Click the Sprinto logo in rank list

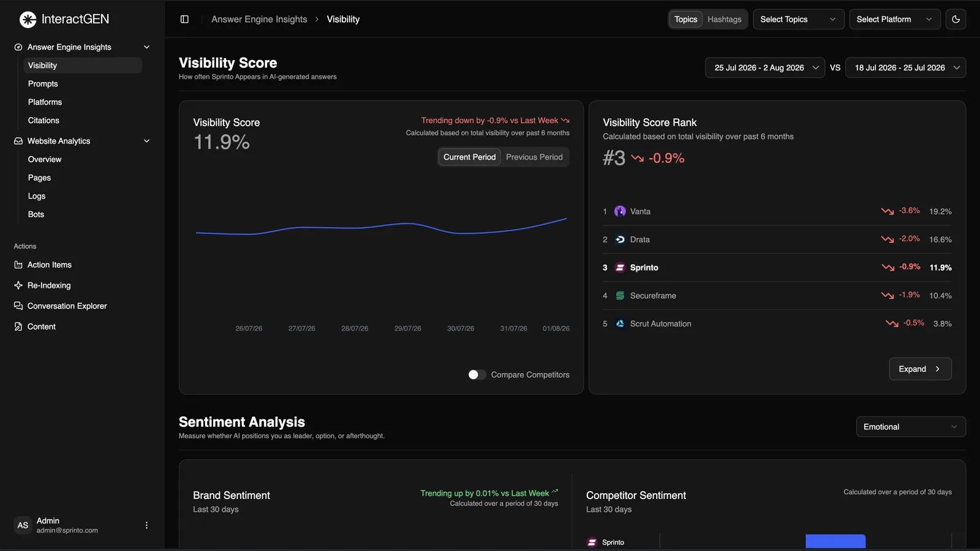pyautogui.click(x=620, y=268)
